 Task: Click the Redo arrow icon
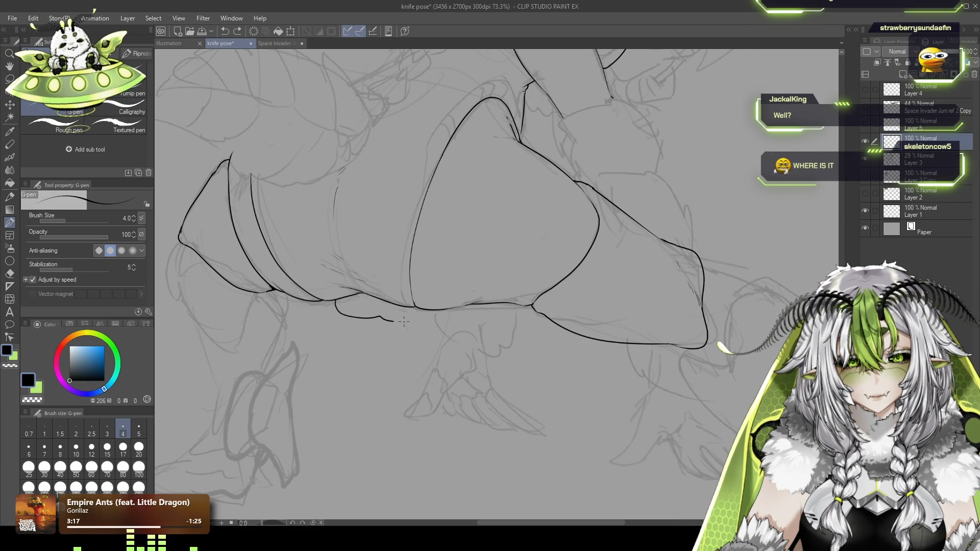click(x=237, y=31)
